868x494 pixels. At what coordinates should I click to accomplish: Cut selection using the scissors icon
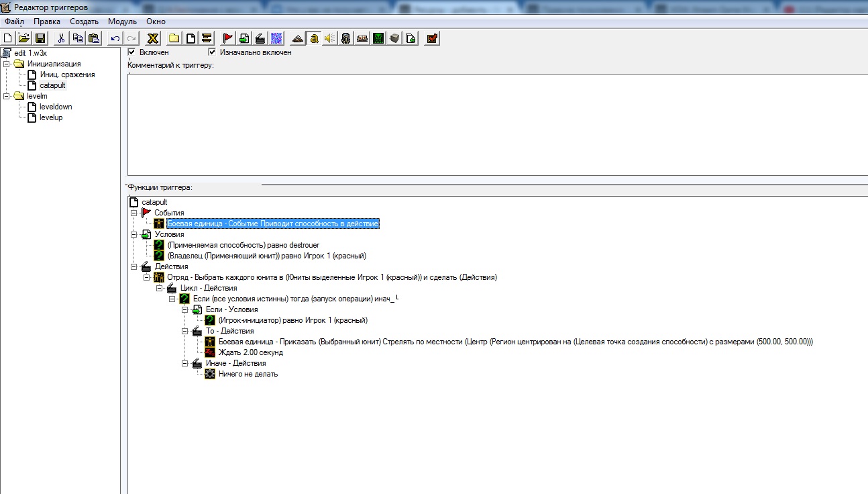click(x=61, y=38)
